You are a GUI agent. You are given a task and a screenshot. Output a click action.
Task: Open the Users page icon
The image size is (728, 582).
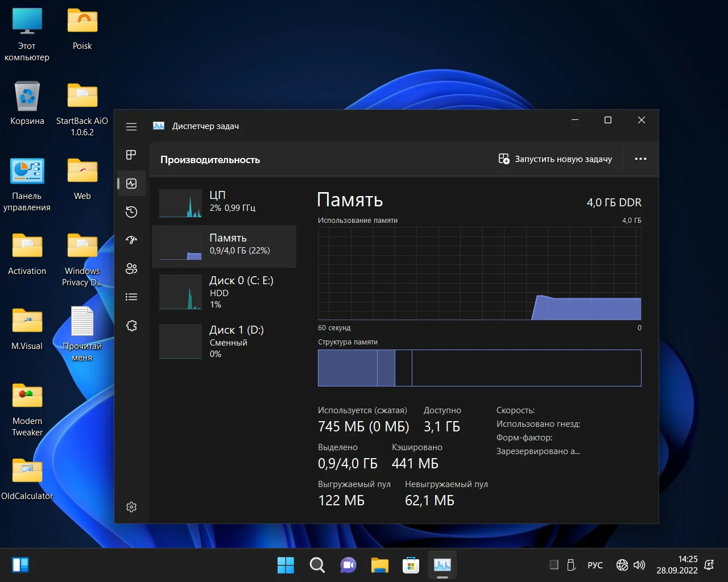[131, 269]
